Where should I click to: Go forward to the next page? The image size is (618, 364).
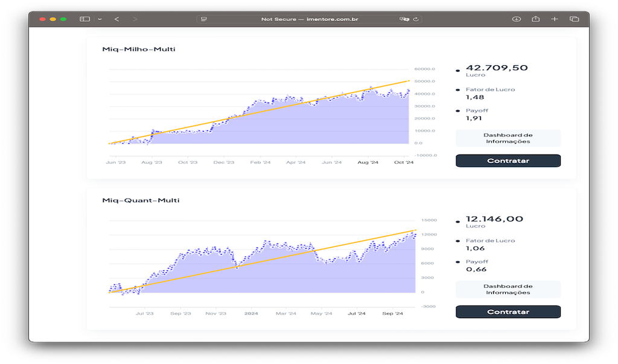click(135, 19)
